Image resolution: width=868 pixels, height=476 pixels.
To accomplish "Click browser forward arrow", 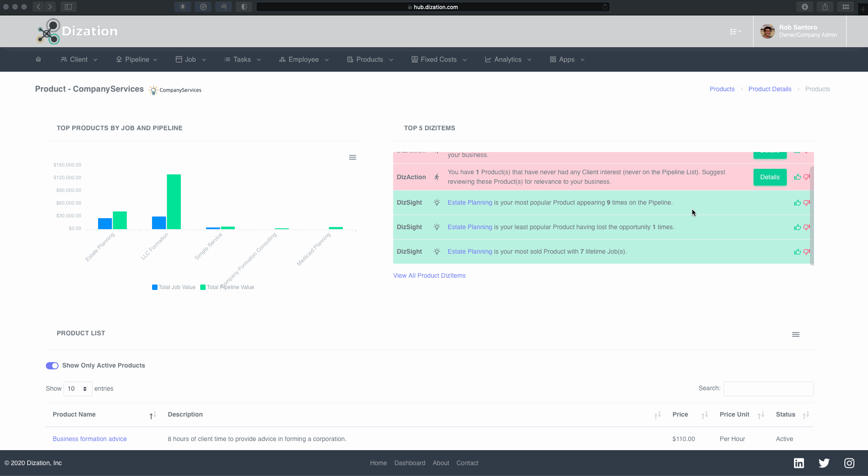I will click(50, 7).
